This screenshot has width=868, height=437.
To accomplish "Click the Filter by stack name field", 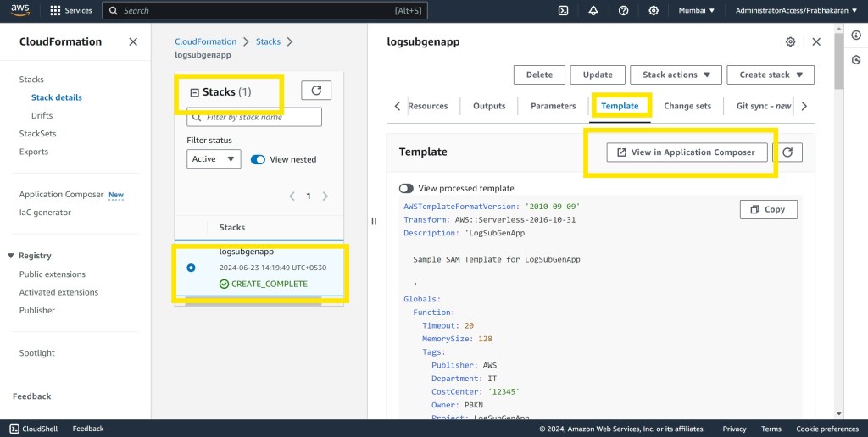I will pos(254,117).
